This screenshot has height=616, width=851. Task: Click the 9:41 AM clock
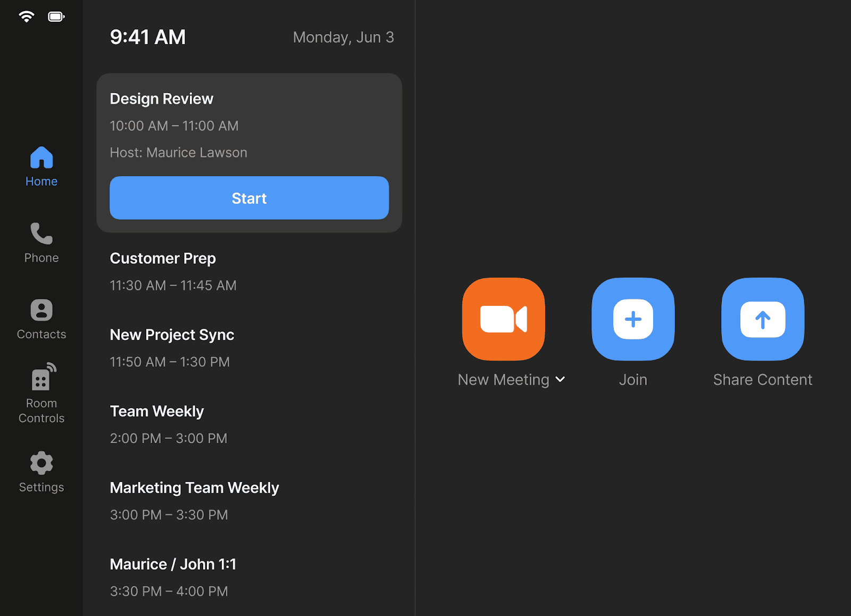coord(148,37)
